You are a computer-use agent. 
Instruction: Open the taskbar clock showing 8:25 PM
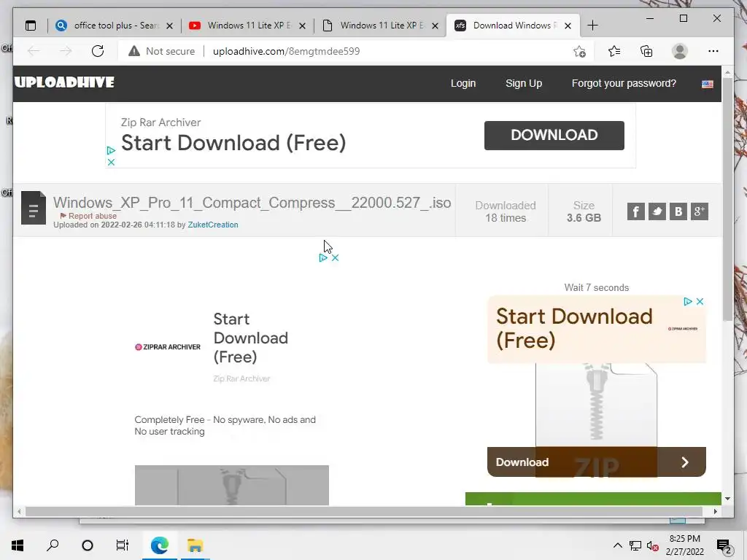tap(684, 545)
